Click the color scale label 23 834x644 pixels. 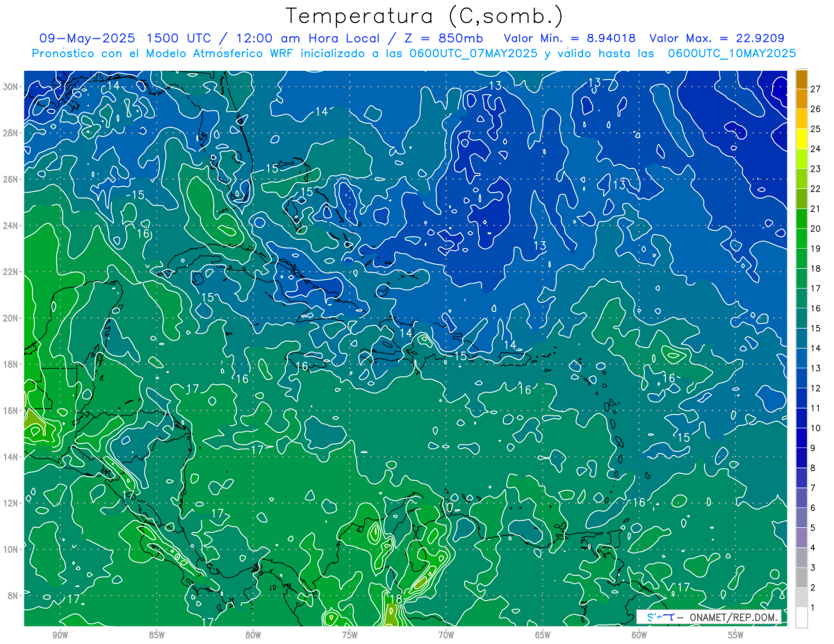[815, 169]
